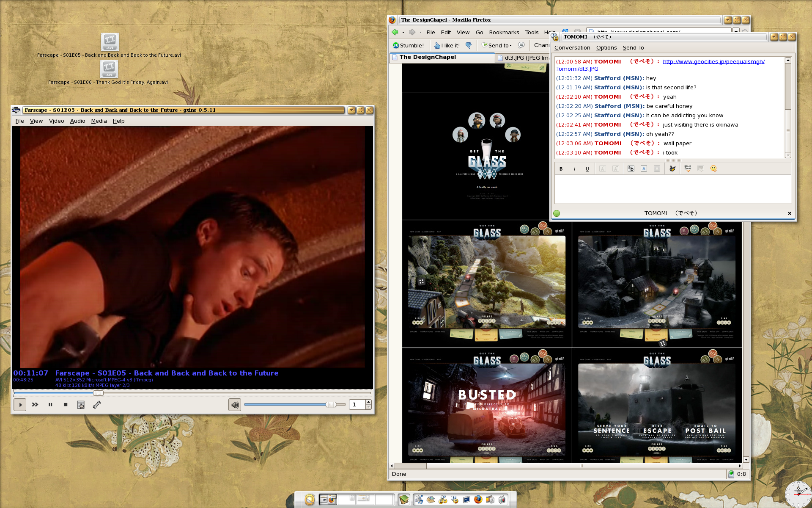Image resolution: width=812 pixels, height=508 pixels.
Task: Open the gxine Audio menu
Action: pos(77,121)
